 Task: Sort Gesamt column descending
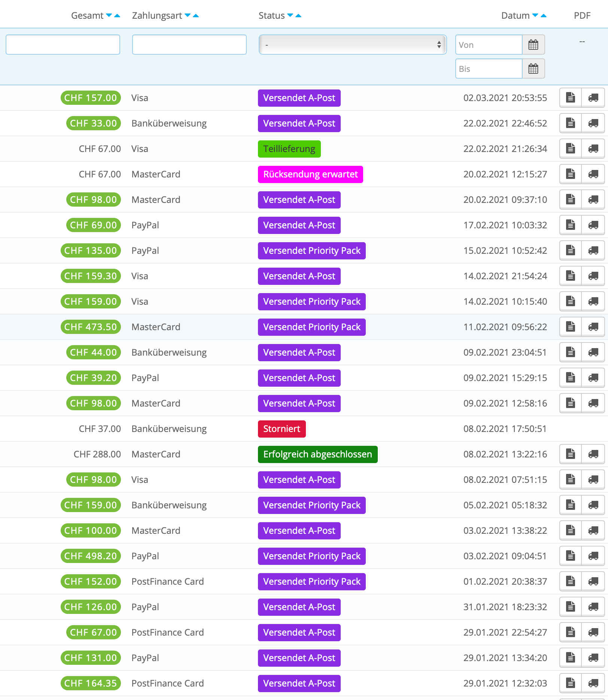click(x=109, y=15)
